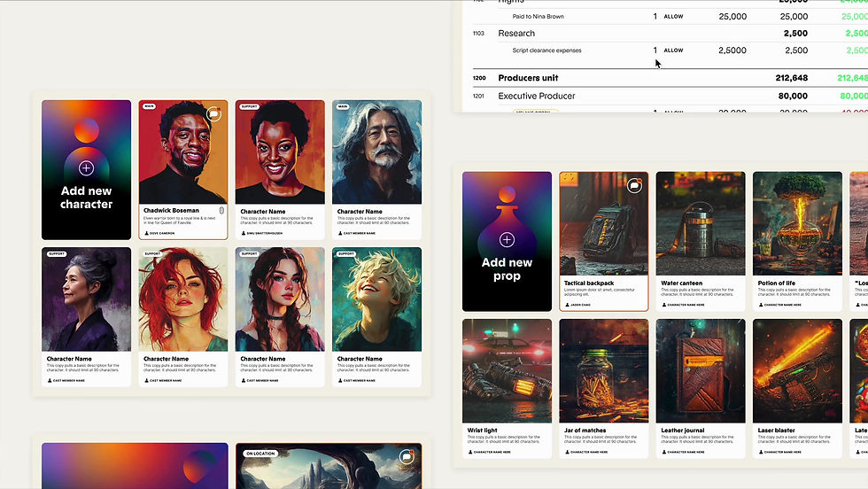Click person icon next to Dove Cameron
868x489 pixels.
point(147,233)
